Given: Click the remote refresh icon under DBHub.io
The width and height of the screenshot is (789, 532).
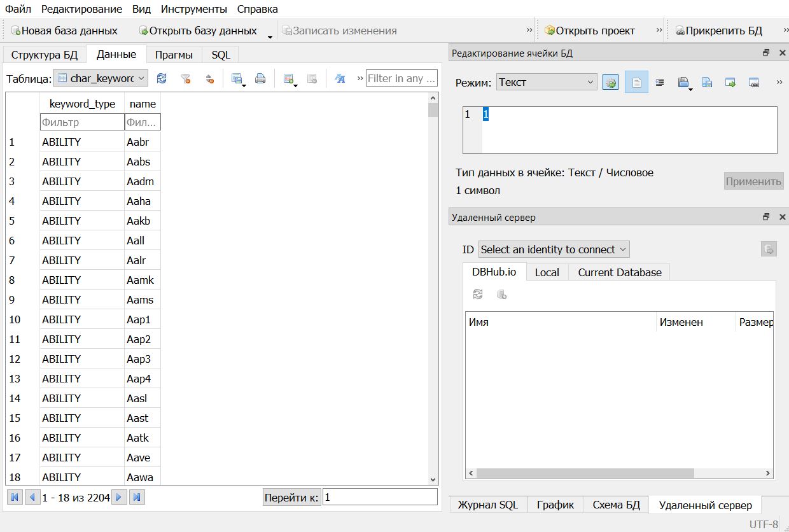Looking at the screenshot, I should click(x=478, y=295).
